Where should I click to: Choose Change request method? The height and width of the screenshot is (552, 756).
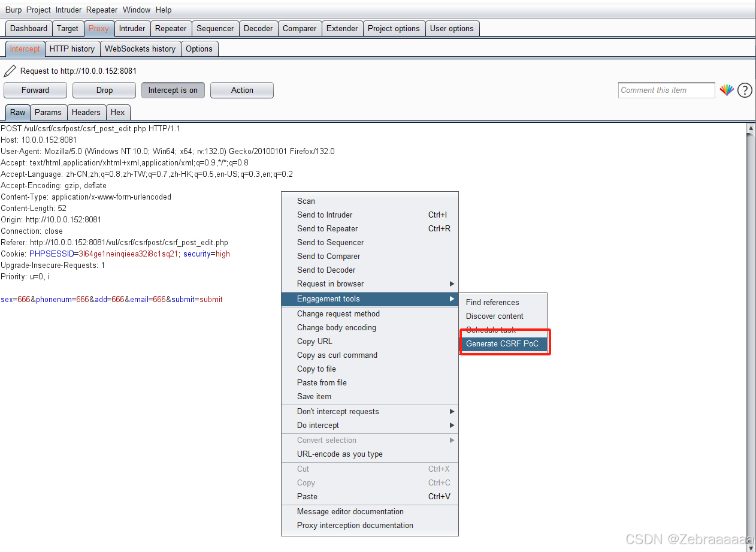click(x=370, y=313)
